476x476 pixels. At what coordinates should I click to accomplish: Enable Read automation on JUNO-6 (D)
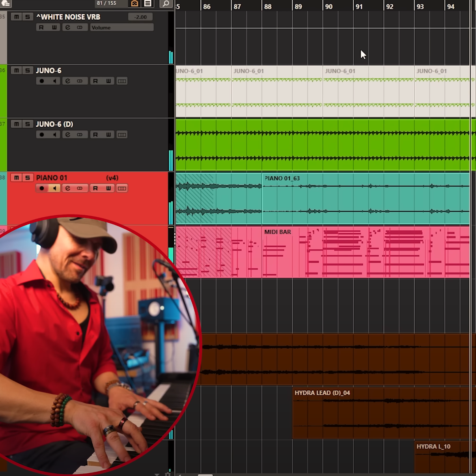[95, 135]
